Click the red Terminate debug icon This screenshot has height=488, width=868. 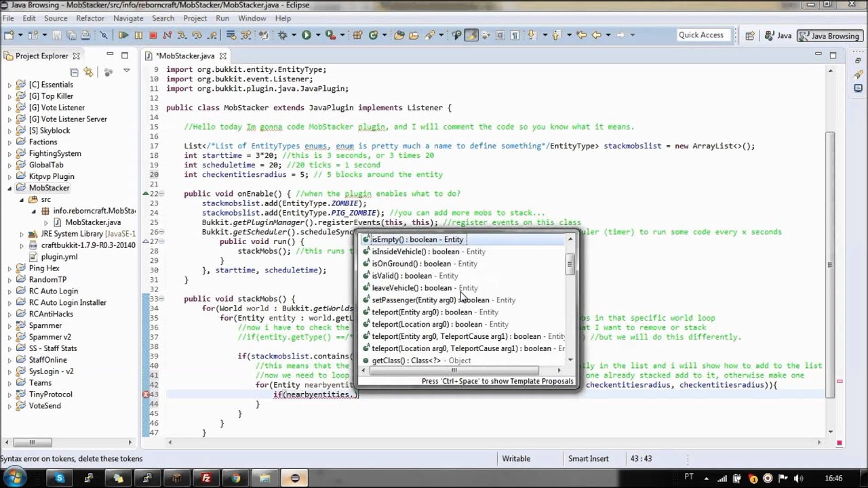(153, 35)
